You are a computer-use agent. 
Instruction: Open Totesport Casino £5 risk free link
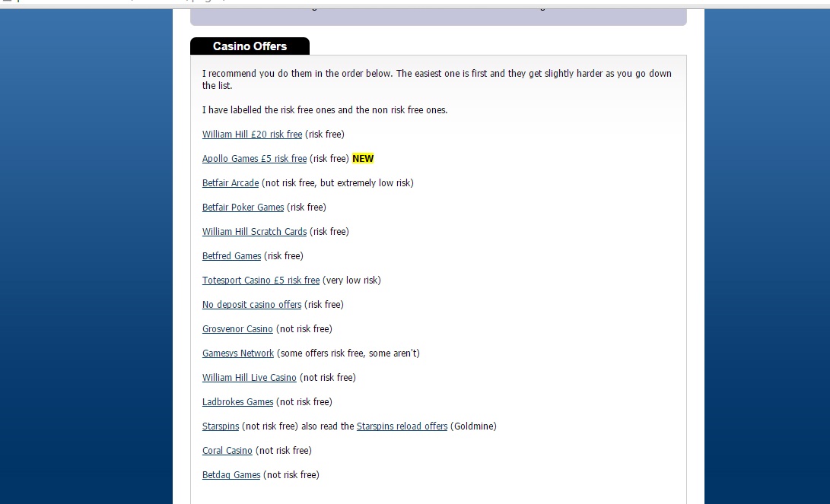(260, 281)
